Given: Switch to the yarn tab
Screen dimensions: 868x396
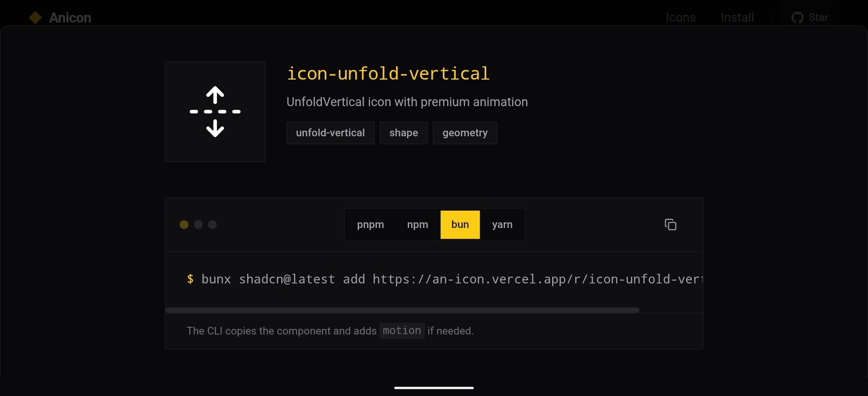Looking at the screenshot, I should click(x=502, y=224).
